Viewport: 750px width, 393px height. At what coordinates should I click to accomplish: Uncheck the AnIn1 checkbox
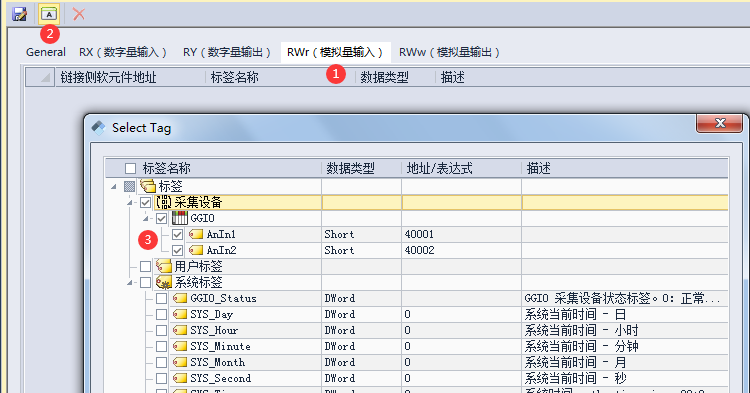pyautogui.click(x=177, y=234)
